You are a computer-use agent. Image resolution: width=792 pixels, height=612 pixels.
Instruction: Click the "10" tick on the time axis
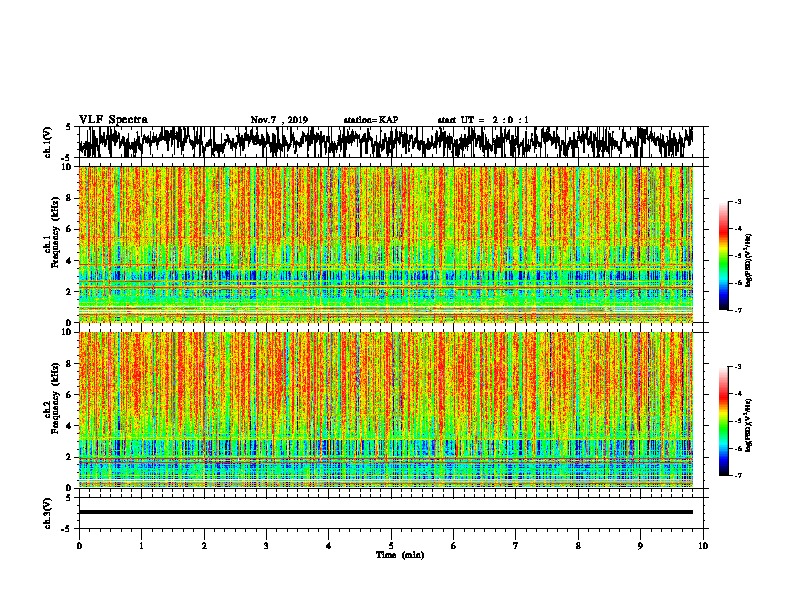[x=703, y=546]
